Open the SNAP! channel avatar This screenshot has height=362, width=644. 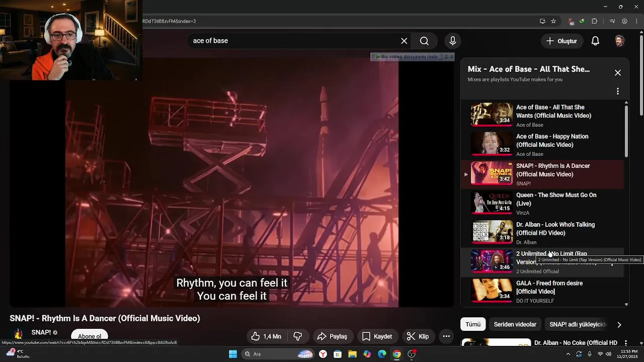tap(19, 334)
